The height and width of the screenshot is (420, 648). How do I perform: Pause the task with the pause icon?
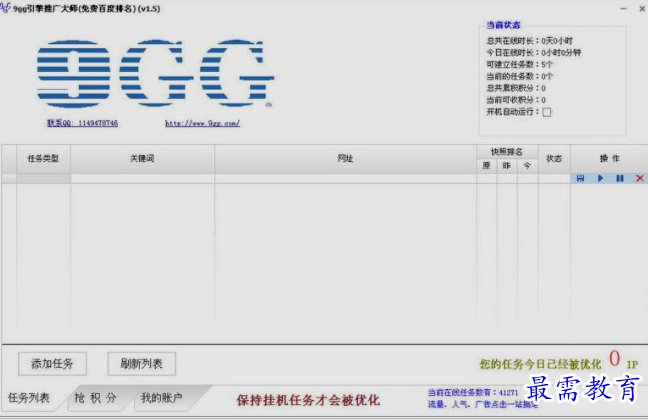pos(620,178)
